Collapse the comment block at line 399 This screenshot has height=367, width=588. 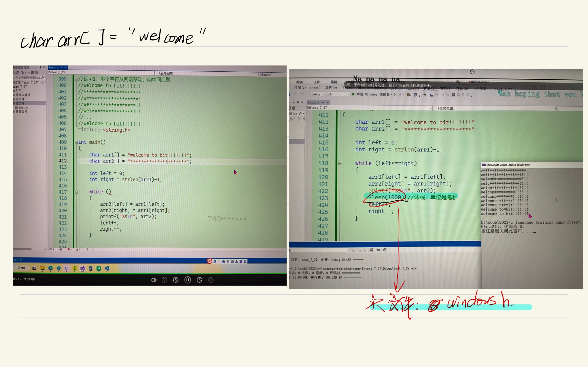[x=76, y=79]
